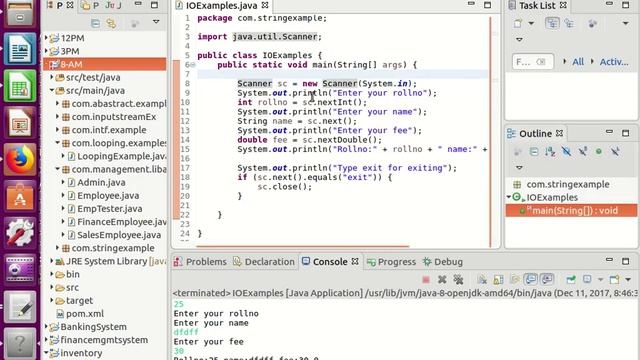Image resolution: width=640 pixels, height=360 pixels.
Task: Select IOExamples class in Outline
Action: 552,198
